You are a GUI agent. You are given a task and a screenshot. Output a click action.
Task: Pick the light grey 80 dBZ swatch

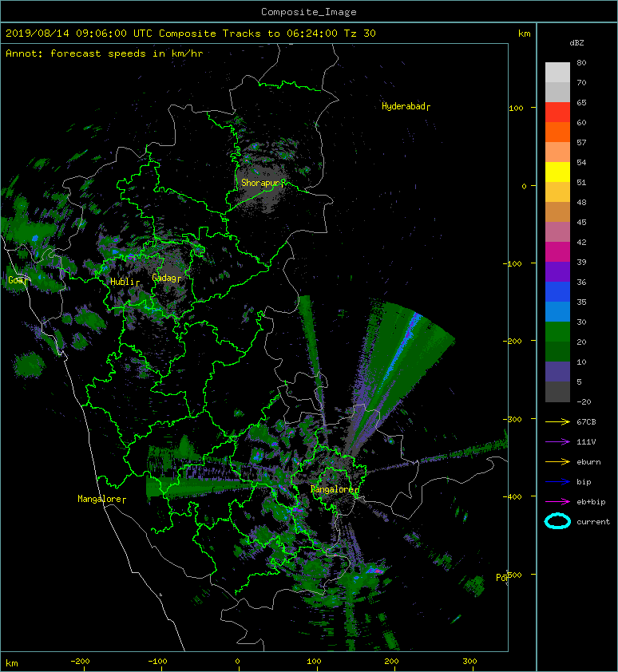pyautogui.click(x=557, y=72)
